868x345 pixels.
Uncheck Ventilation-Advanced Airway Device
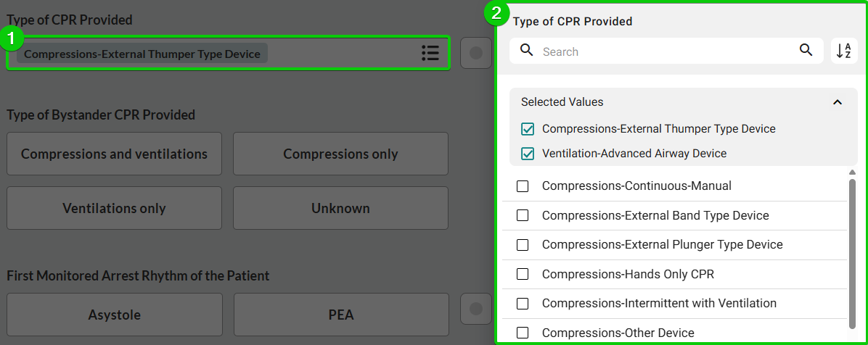(x=528, y=154)
